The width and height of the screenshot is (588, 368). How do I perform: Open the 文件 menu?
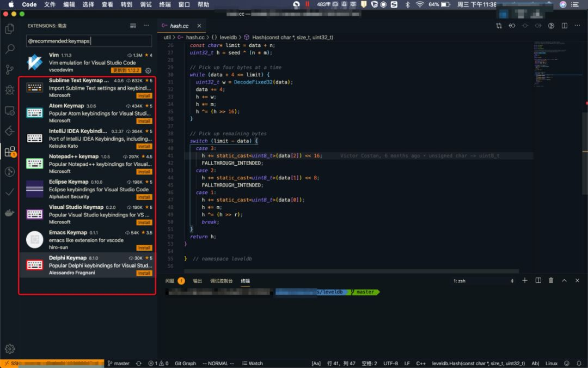pyautogui.click(x=50, y=4)
